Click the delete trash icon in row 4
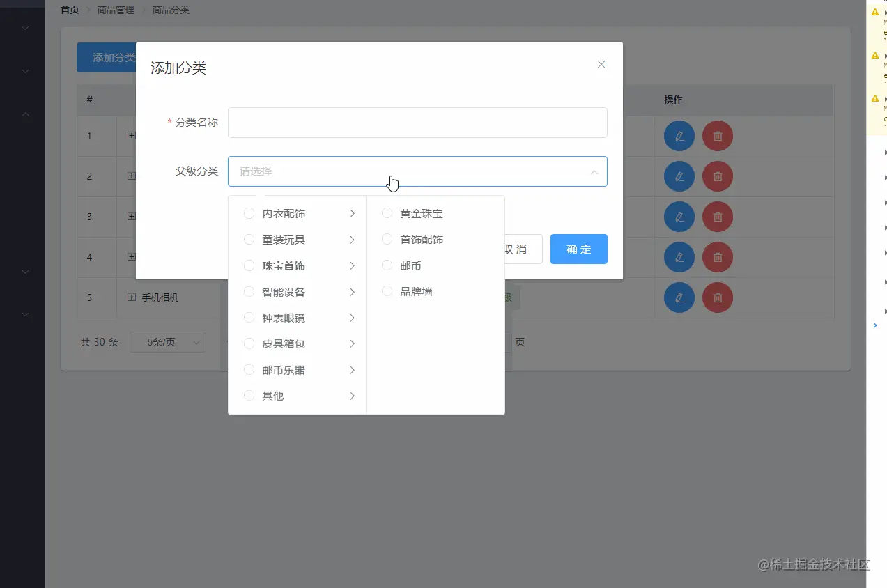 pyautogui.click(x=717, y=257)
